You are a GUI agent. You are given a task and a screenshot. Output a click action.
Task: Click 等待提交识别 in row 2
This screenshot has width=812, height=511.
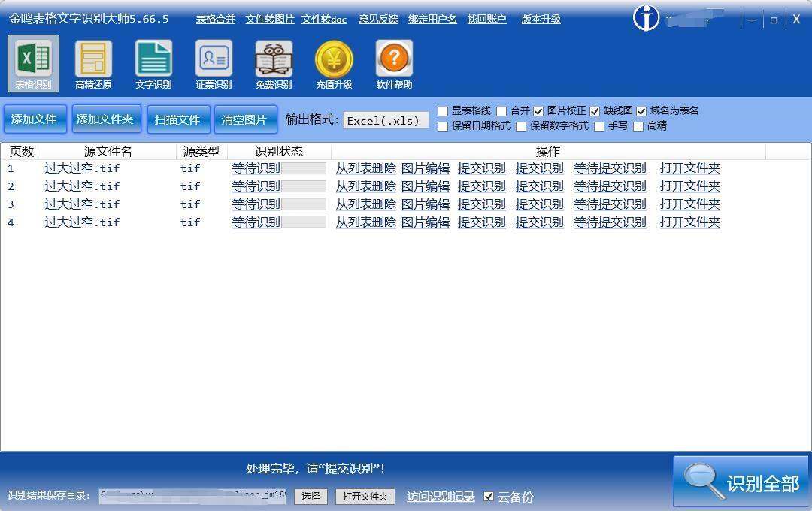click(610, 186)
